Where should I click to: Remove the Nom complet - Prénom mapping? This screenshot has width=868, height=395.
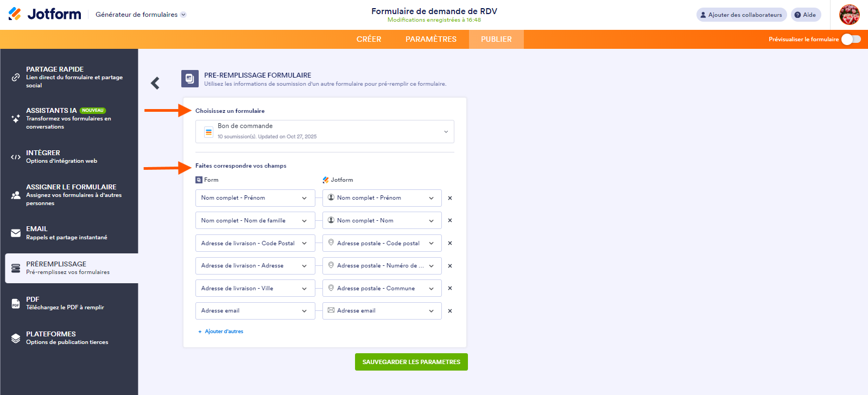(x=450, y=198)
